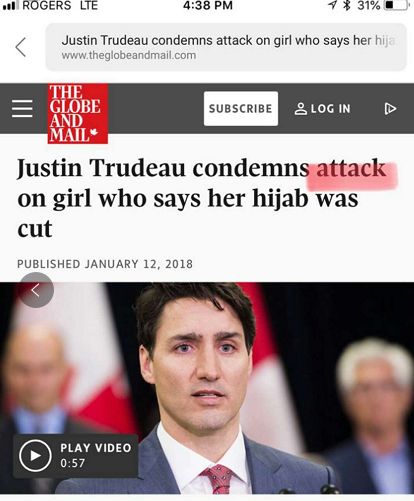
Task: Tap the highlighted word "attack"
Action: pos(351,168)
